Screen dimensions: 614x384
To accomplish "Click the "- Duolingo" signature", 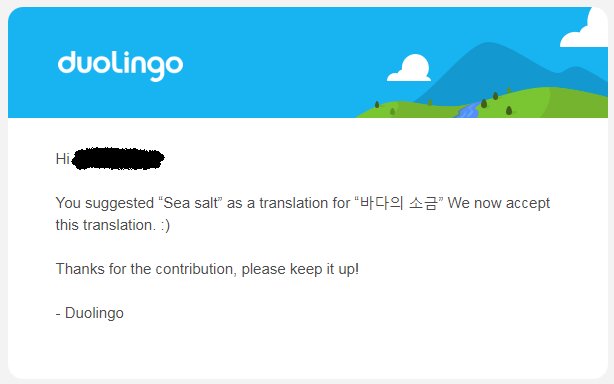I will (90, 313).
